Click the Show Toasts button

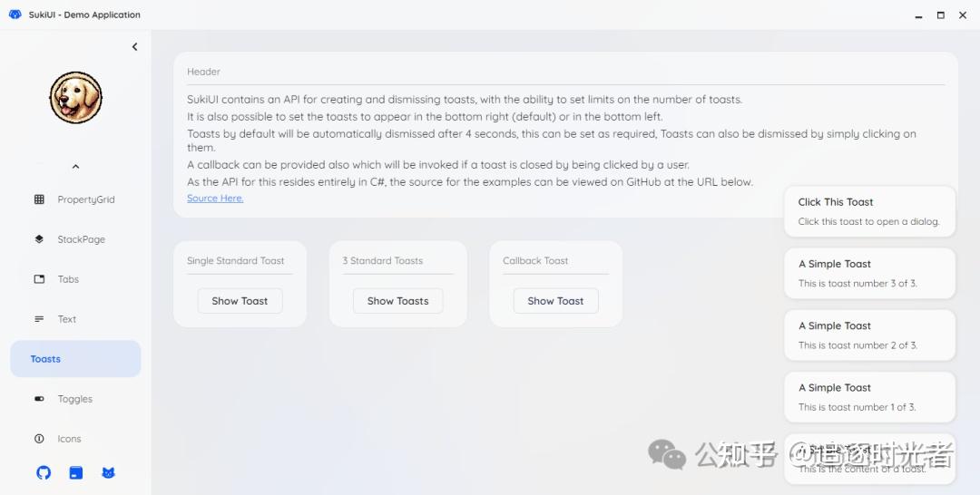pos(398,301)
